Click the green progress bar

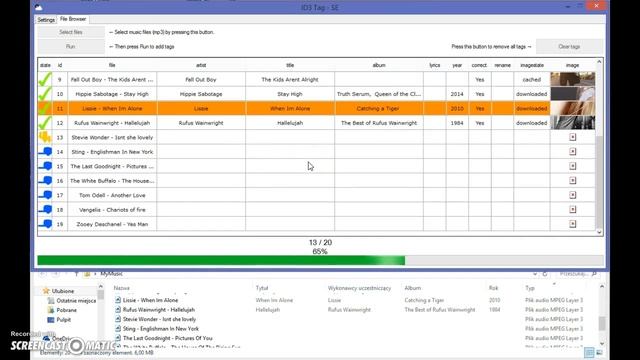pyautogui.click(x=221, y=260)
